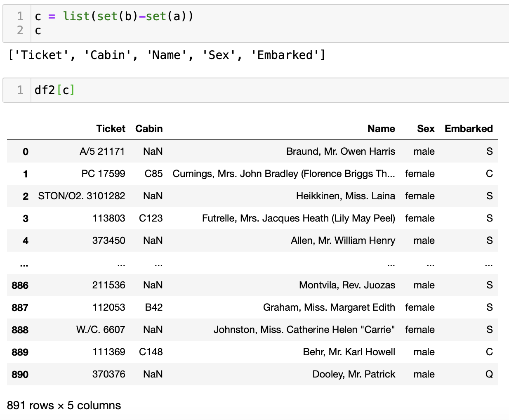The image size is (509, 420).
Task: Click row index 888
Action: (x=20, y=330)
